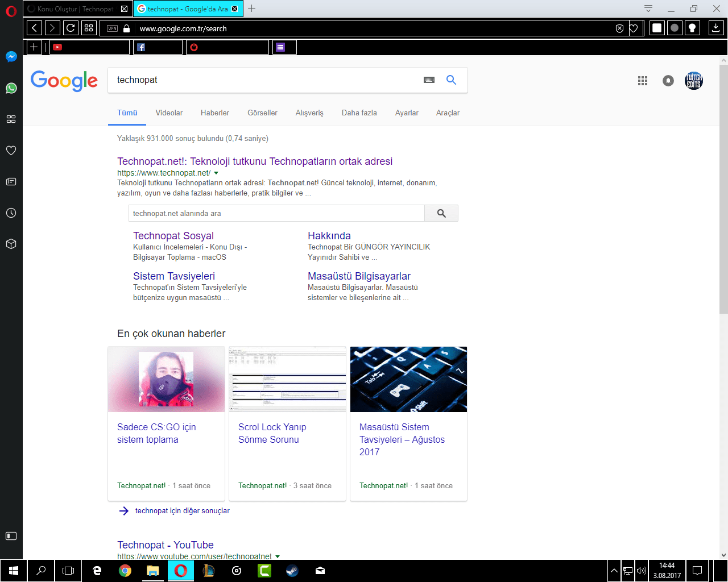
Task: Reload the current page
Action: (70, 27)
